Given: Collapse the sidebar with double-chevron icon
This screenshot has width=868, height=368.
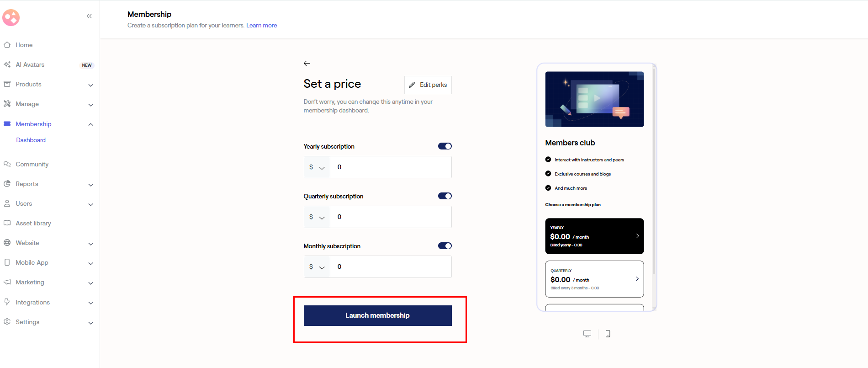Looking at the screenshot, I should (x=89, y=16).
